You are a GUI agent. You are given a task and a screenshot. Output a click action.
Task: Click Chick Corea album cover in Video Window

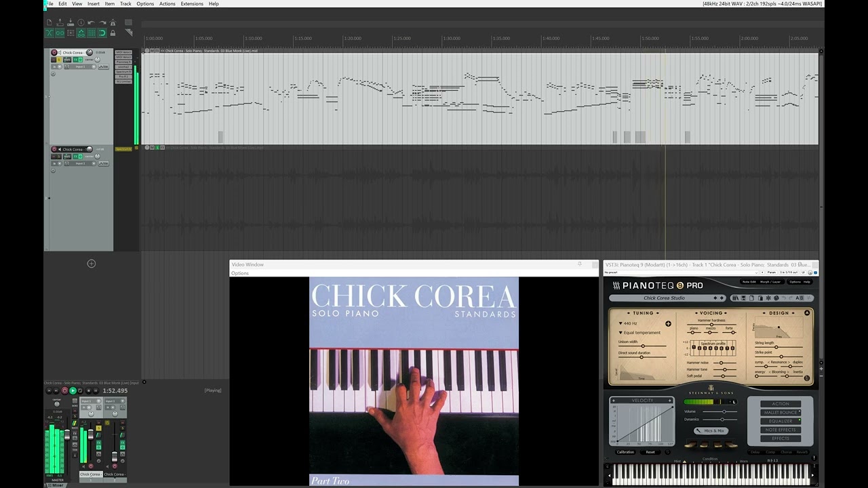pyautogui.click(x=414, y=381)
